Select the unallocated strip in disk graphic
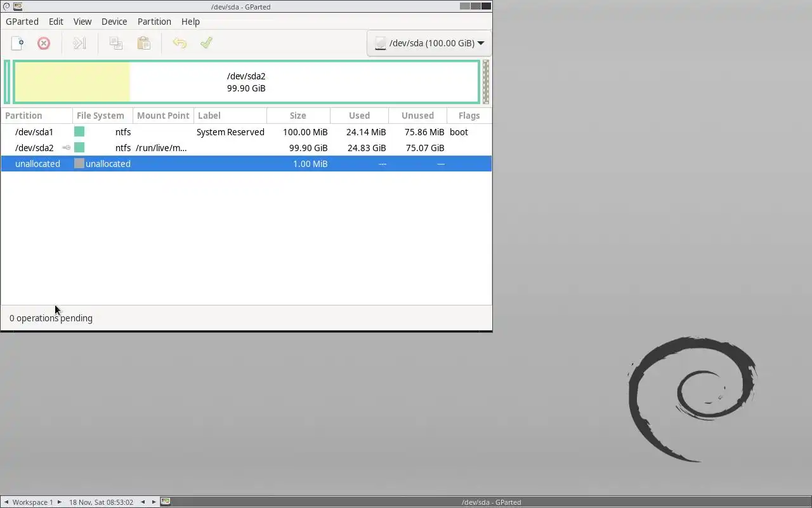Image resolution: width=812 pixels, height=508 pixels. (x=486, y=82)
